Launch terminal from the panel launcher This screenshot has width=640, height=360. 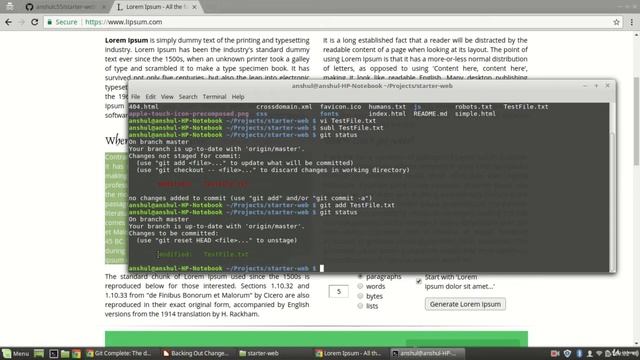[x=53, y=353]
